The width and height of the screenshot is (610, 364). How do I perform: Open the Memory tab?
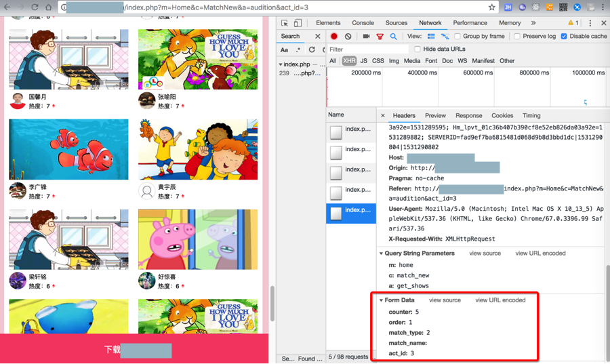(510, 23)
